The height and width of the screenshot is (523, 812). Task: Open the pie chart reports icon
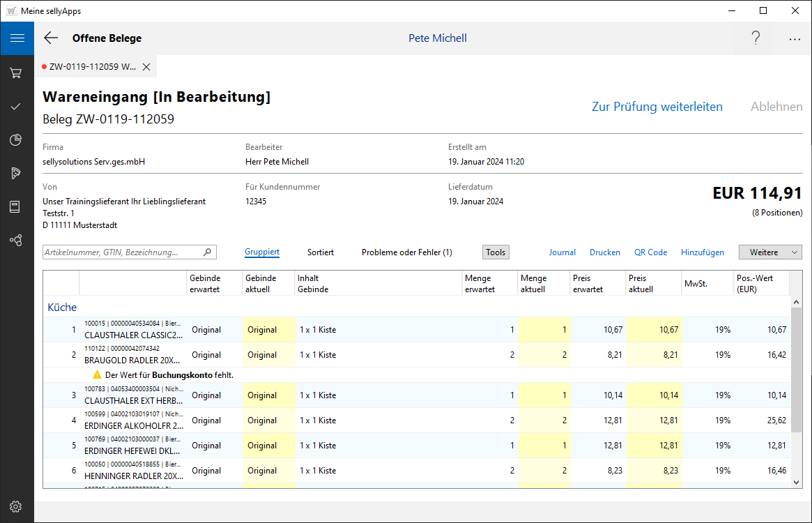(17, 140)
